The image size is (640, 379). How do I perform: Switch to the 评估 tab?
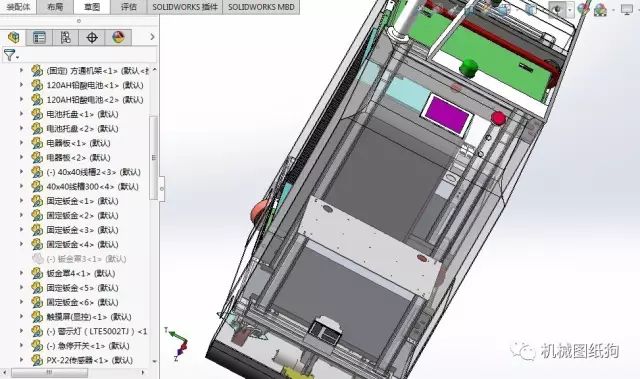tap(129, 7)
